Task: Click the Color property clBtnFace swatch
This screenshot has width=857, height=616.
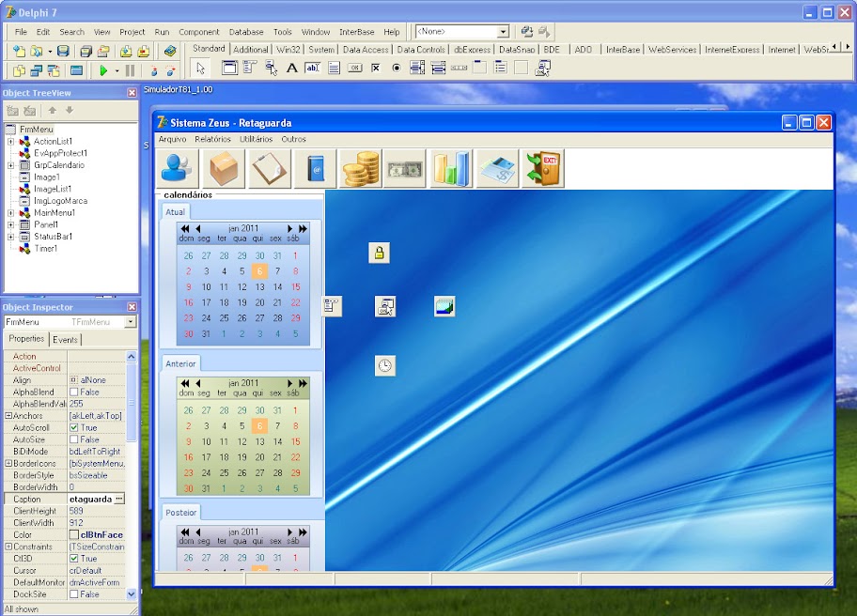Action: [x=74, y=534]
